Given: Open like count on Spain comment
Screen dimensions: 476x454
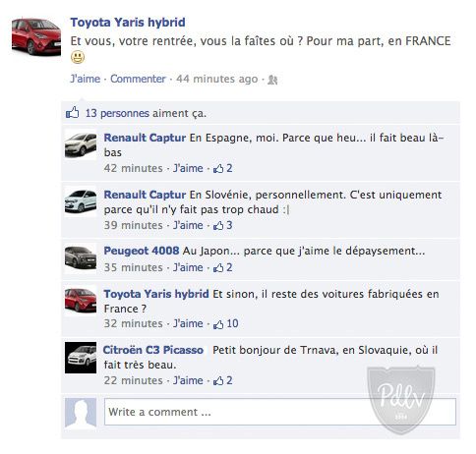Looking at the screenshot, I should click(223, 168).
